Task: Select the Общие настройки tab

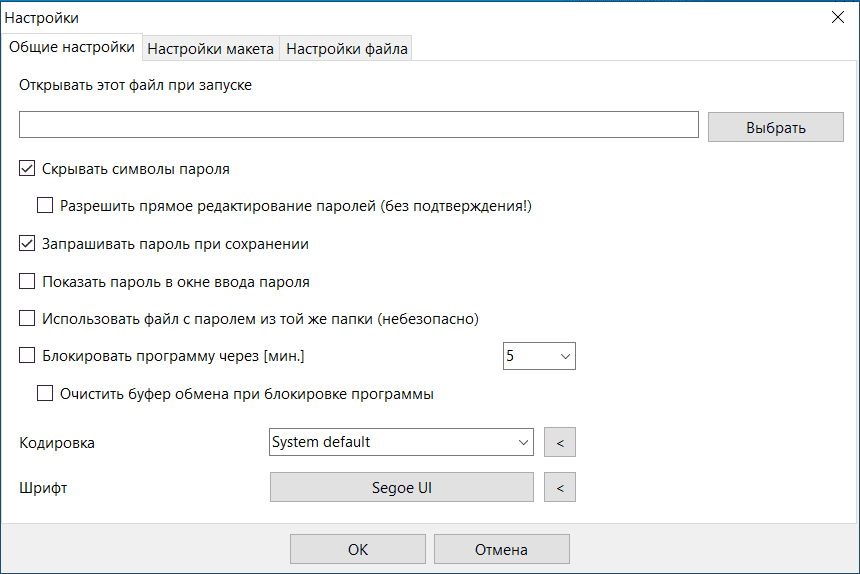Action: (72, 47)
